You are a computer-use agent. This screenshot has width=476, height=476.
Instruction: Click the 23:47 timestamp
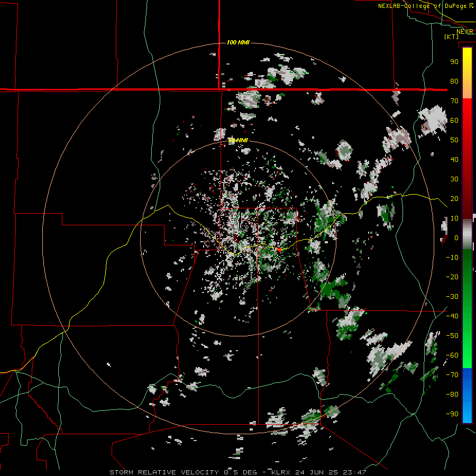354,472
